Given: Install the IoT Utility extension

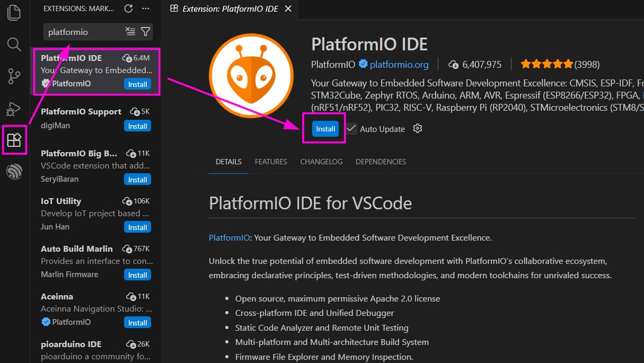Looking at the screenshot, I should 138,227.
